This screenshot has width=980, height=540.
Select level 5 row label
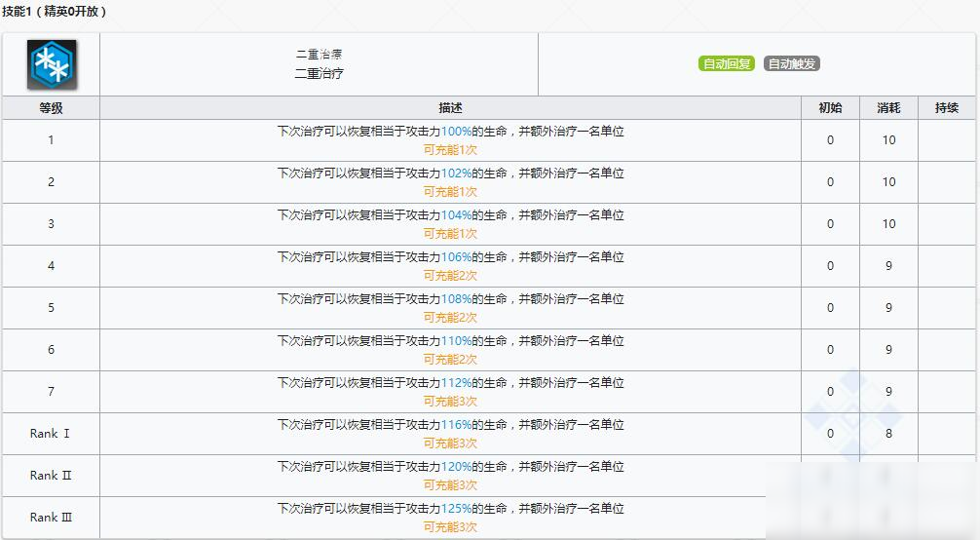(x=51, y=308)
